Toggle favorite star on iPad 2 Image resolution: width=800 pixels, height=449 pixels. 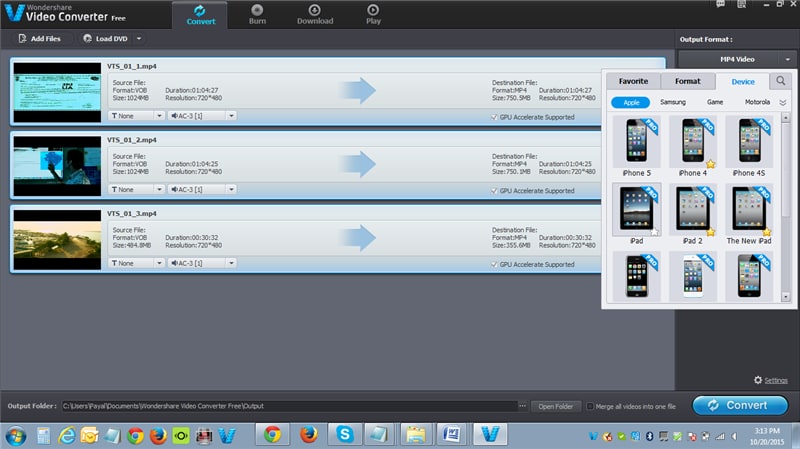711,232
